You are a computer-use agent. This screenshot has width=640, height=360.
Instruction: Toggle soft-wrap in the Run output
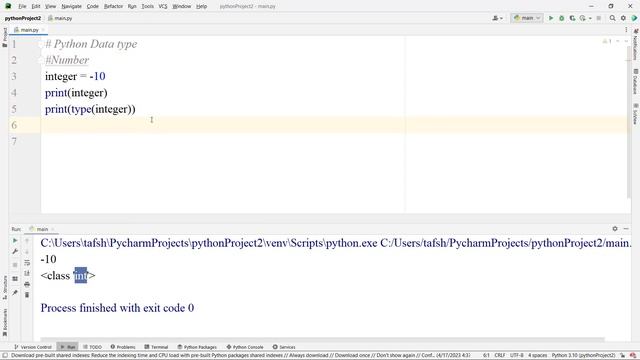tap(27, 262)
